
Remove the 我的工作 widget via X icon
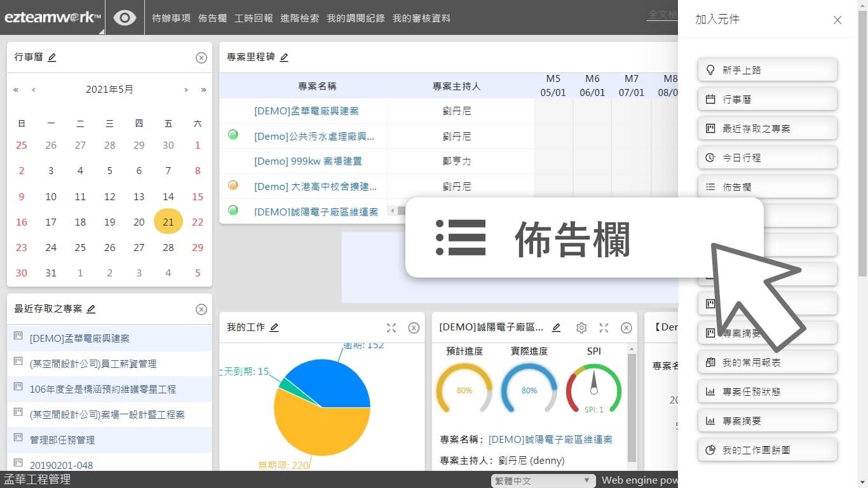tap(414, 328)
